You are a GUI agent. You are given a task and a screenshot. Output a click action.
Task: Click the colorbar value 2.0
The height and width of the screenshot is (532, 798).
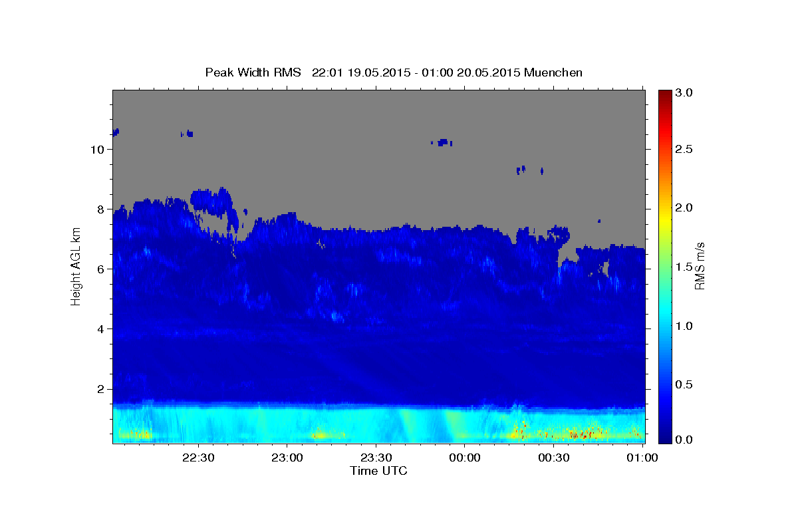(x=685, y=207)
